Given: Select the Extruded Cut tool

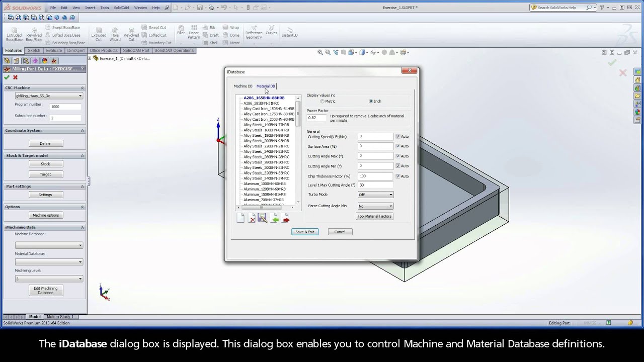Looking at the screenshot, I should click(99, 35).
